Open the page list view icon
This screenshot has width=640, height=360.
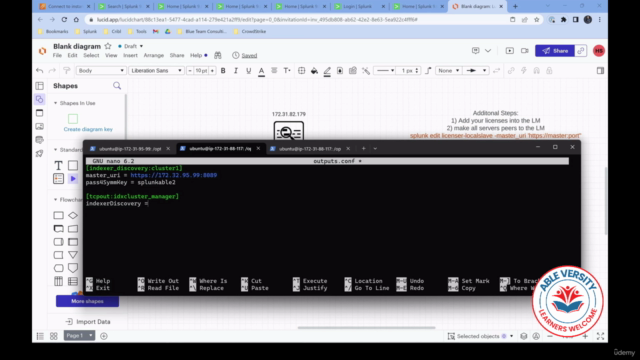click(40, 336)
